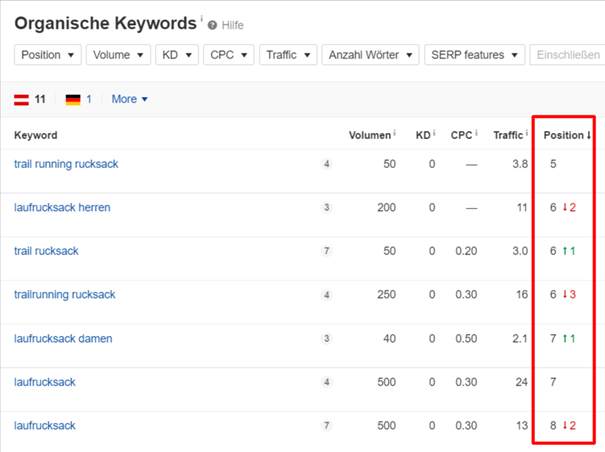The height and width of the screenshot is (452, 605).
Task: Click SERP features badge 4 for trailrunning rucksack
Action: tap(326, 295)
